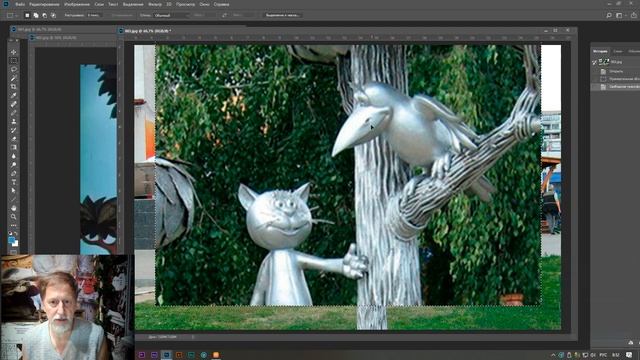The image size is (640, 360).
Task: Select the Hand tool
Action: (13, 208)
